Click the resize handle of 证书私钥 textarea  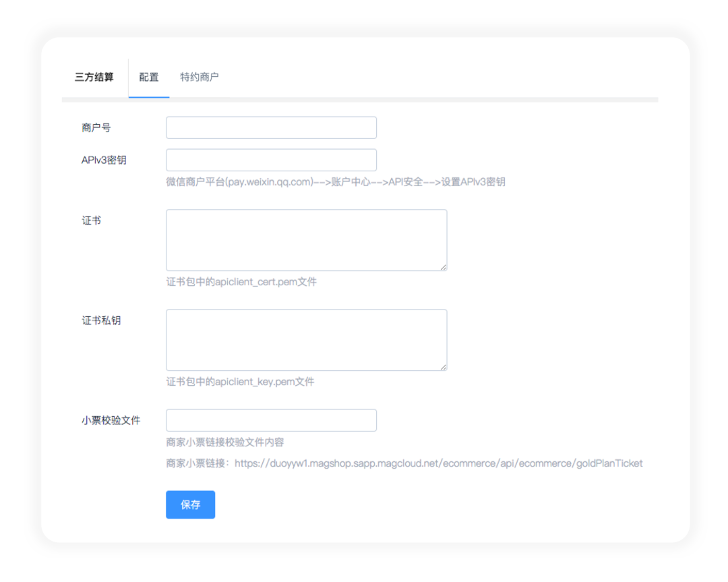click(445, 368)
